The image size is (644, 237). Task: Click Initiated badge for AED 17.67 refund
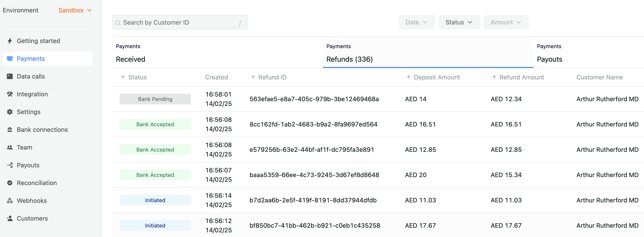(155, 225)
